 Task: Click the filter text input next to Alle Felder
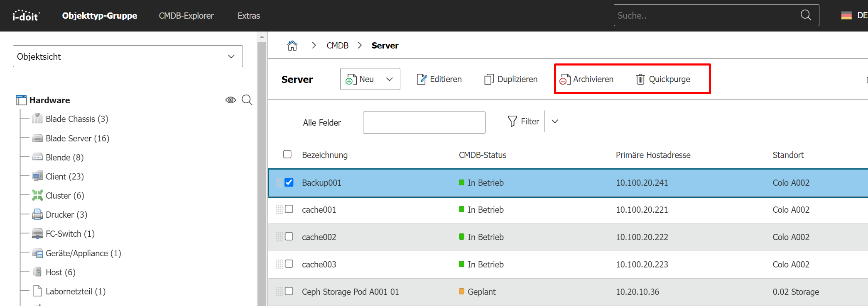[x=424, y=122]
